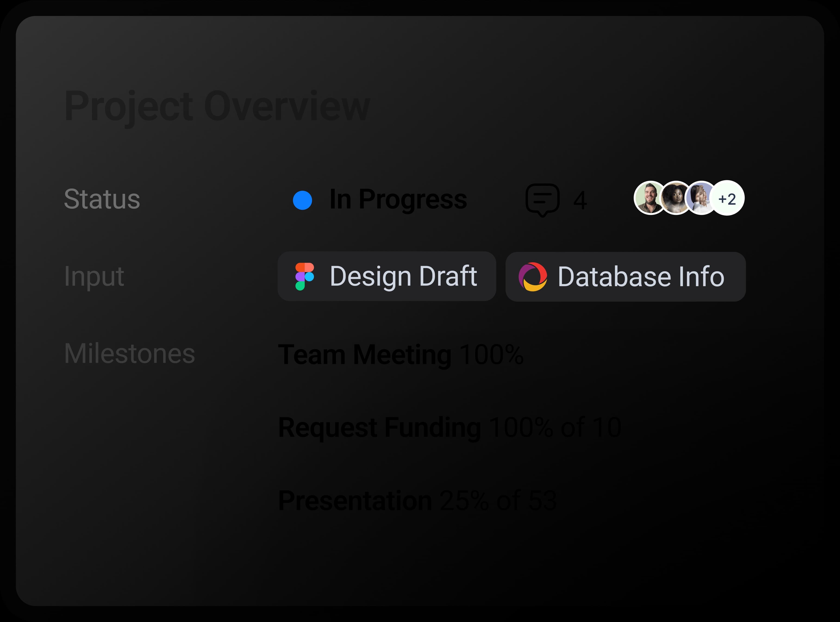This screenshot has width=840, height=622.
Task: Click the comments speech bubble icon
Action: (x=542, y=200)
